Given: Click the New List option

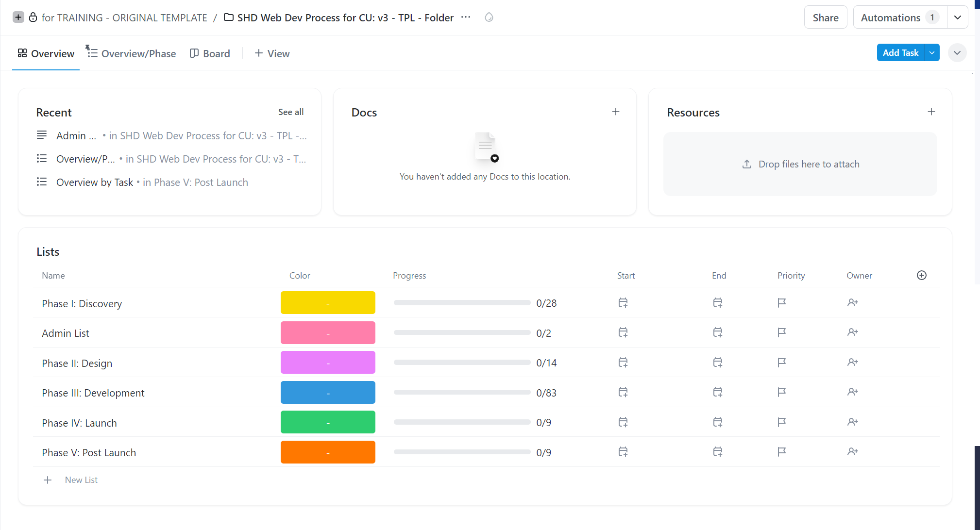Looking at the screenshot, I should pos(81,480).
